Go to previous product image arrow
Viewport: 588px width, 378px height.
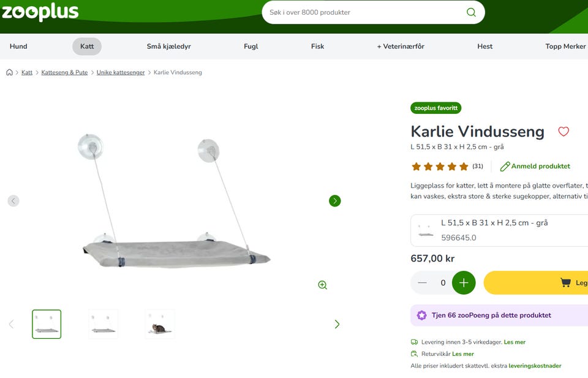(x=13, y=201)
